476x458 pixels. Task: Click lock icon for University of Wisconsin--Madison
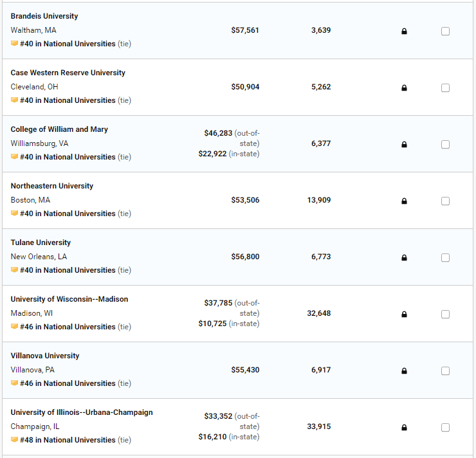(404, 315)
